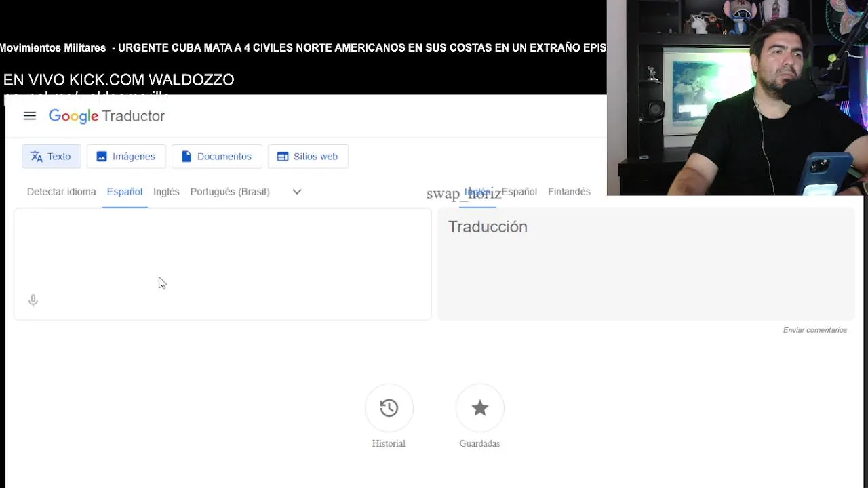Click the EN VIVO KICK.COM WALDOZZO overlay text
The width and height of the screenshot is (868, 488).
119,80
